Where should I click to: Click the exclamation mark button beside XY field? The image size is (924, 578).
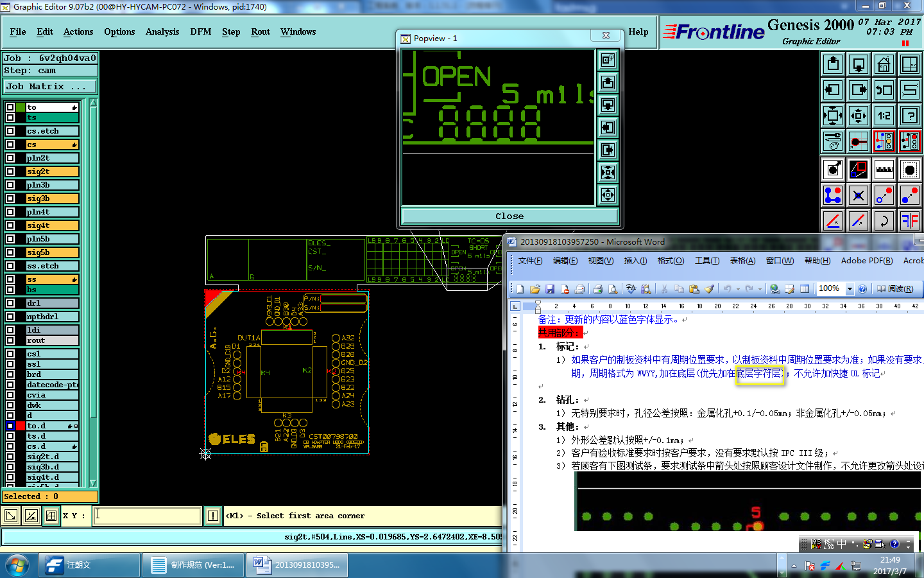[212, 516]
